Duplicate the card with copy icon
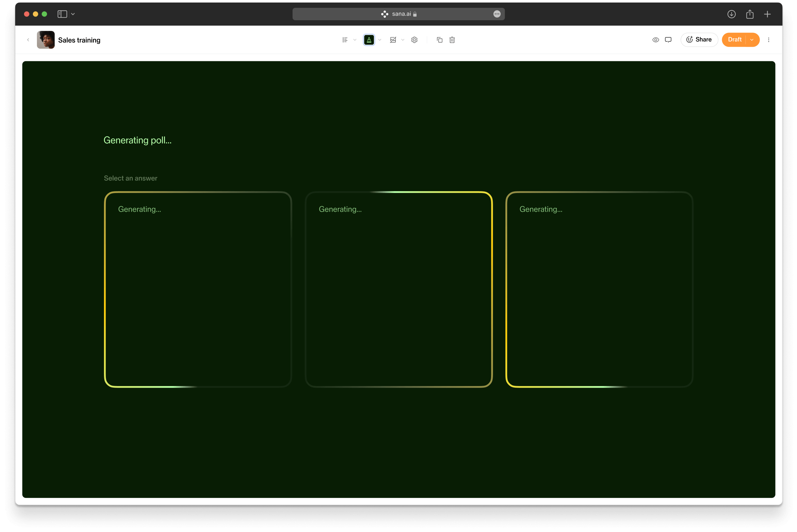This screenshot has width=797, height=532. [439, 40]
